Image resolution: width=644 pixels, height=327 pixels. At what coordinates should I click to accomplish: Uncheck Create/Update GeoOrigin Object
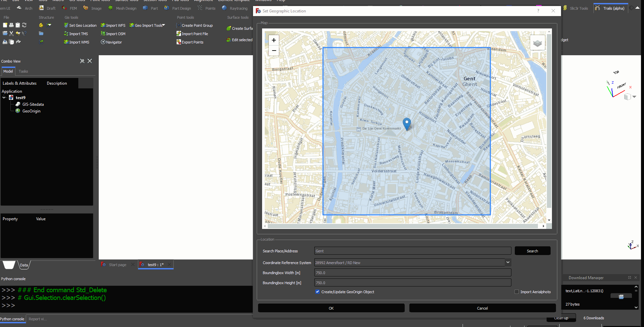pyautogui.click(x=317, y=292)
